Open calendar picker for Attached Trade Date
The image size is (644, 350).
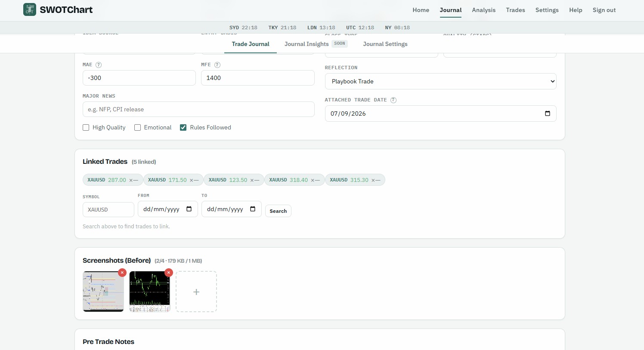point(548,114)
